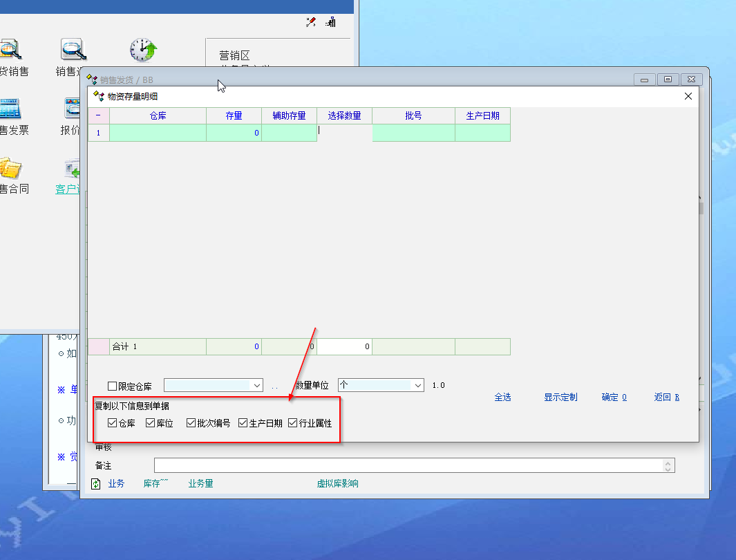
Task: Click the 备注 field spinner arrows
Action: pyautogui.click(x=667, y=465)
